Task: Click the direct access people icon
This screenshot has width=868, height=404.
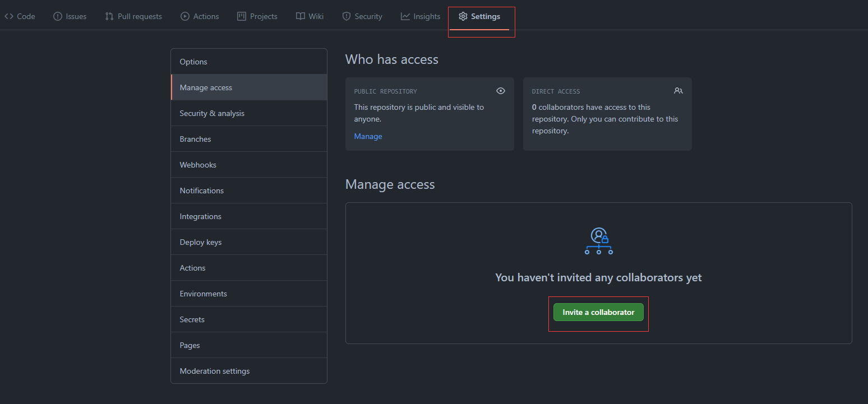Action: (678, 91)
